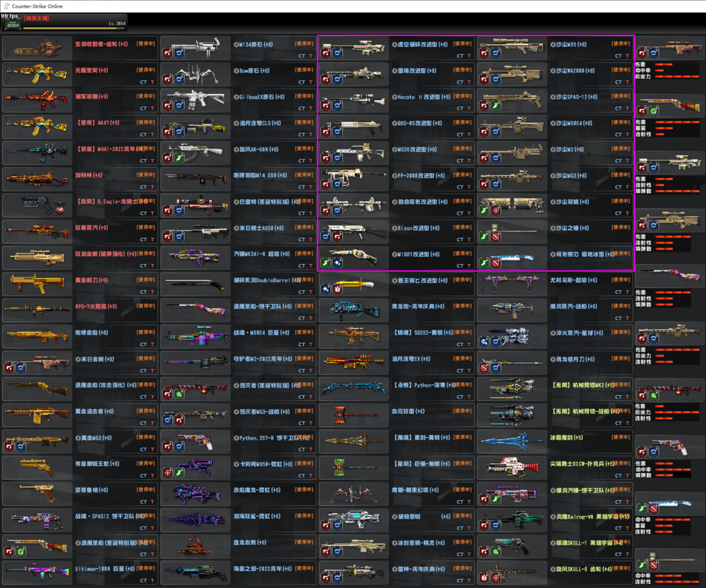
Task: Select the red gun badge on 冰封圣骑-精灵
Action: (x=326, y=551)
